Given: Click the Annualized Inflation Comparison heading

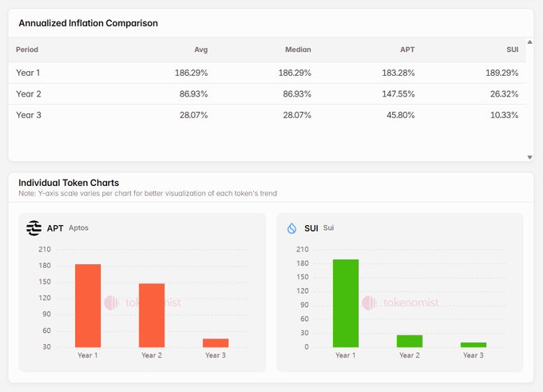Looking at the screenshot, I should (x=89, y=23).
